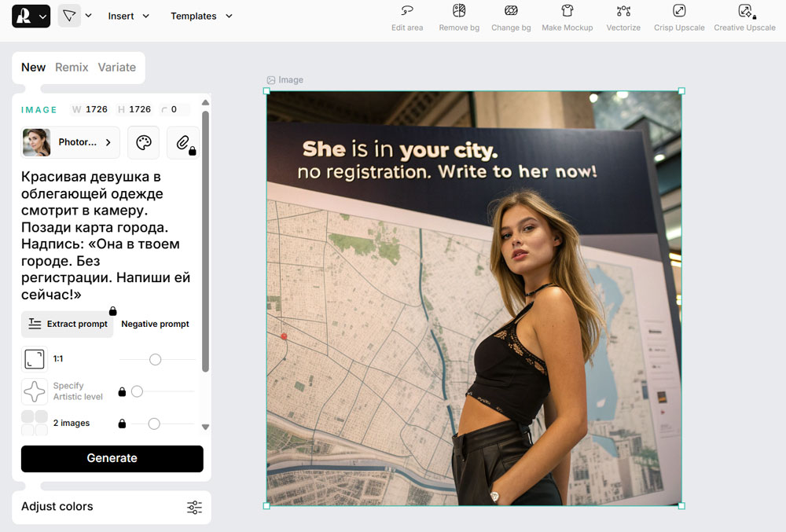Screen dimensions: 786x532
Task: Open the Creative Upscale tool
Action: coord(744,11)
